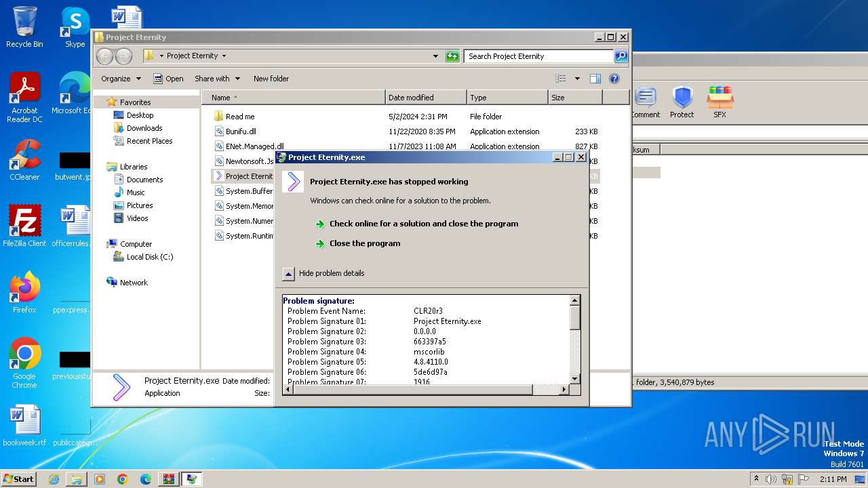Open officerrules document on desktop
The image size is (868, 488).
pos(71,226)
